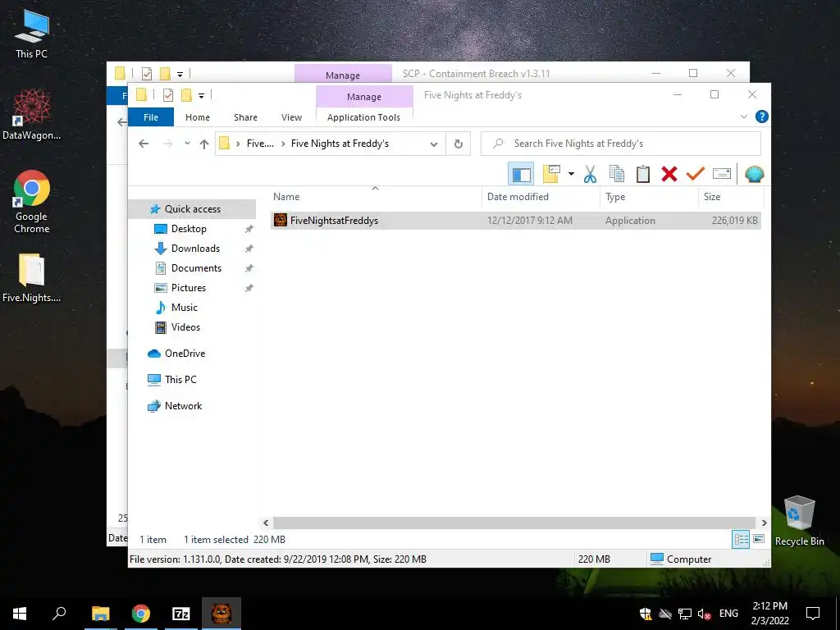
Task: Open the View ribbon tab
Action: pos(291,117)
